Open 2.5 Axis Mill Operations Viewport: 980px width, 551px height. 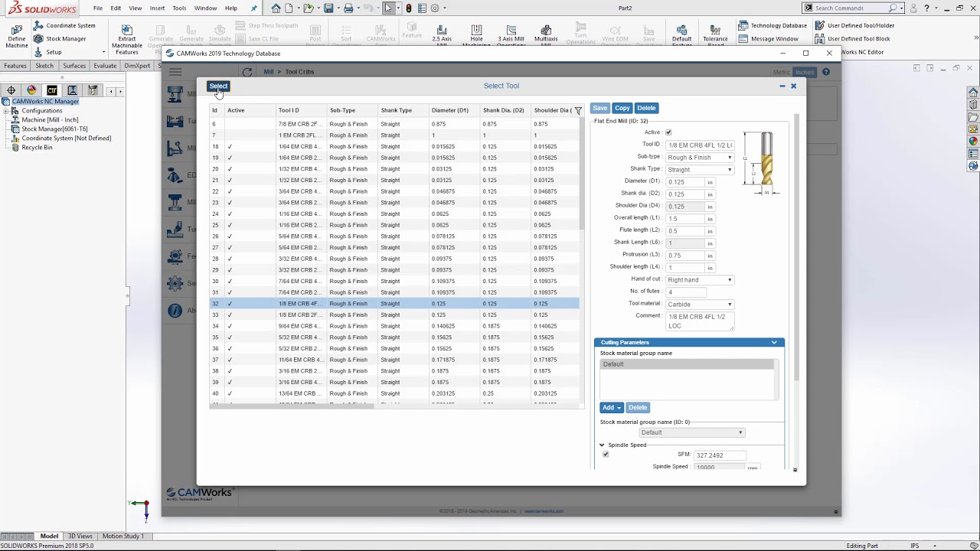442,35
